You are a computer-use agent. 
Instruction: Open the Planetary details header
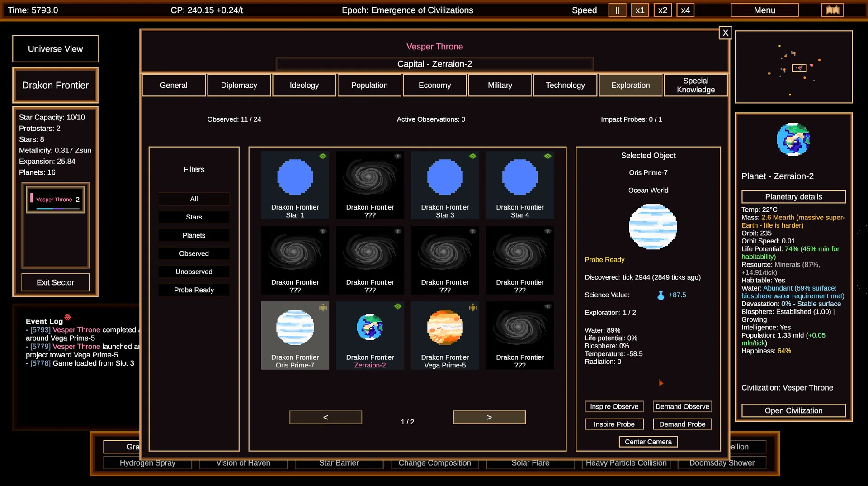[x=793, y=196]
